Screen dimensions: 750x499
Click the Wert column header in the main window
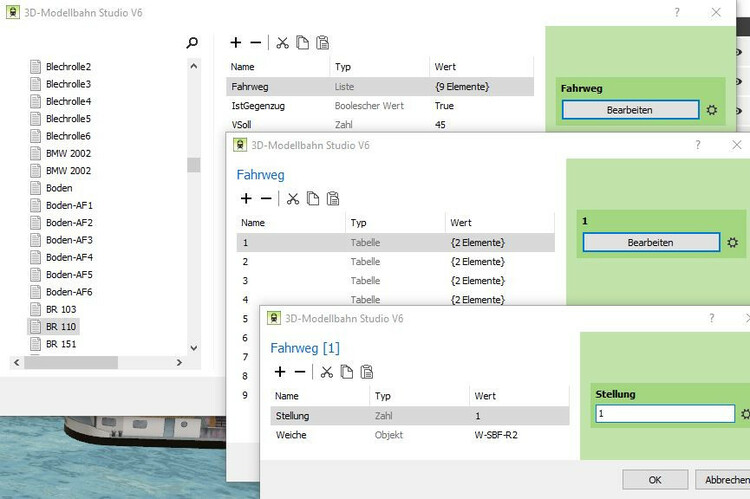point(481,67)
